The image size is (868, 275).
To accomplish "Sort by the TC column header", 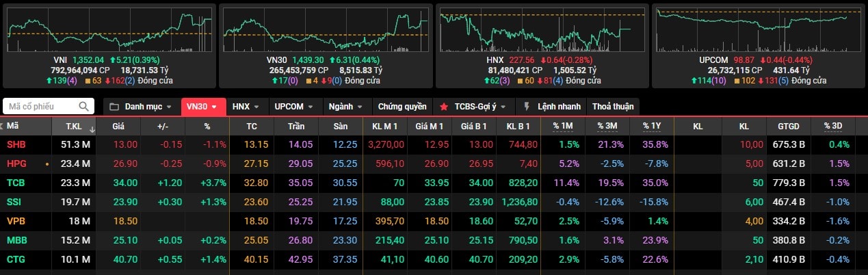I will [x=252, y=126].
